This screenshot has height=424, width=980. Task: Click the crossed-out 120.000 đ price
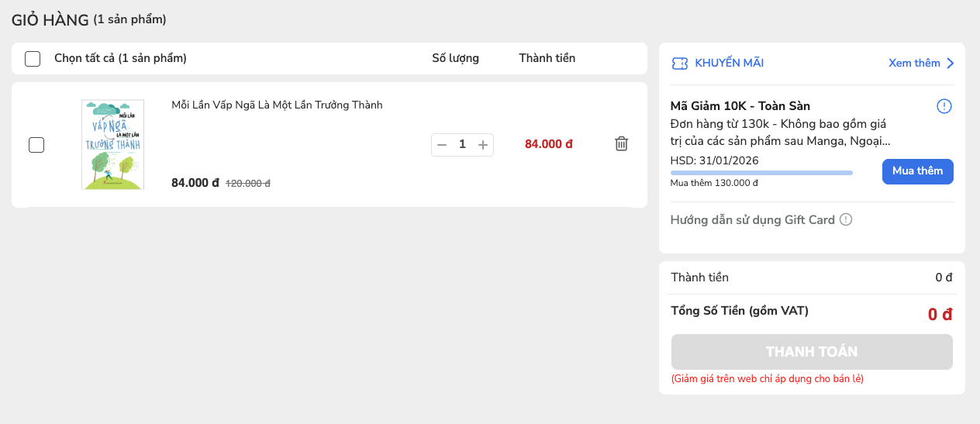pos(248,184)
